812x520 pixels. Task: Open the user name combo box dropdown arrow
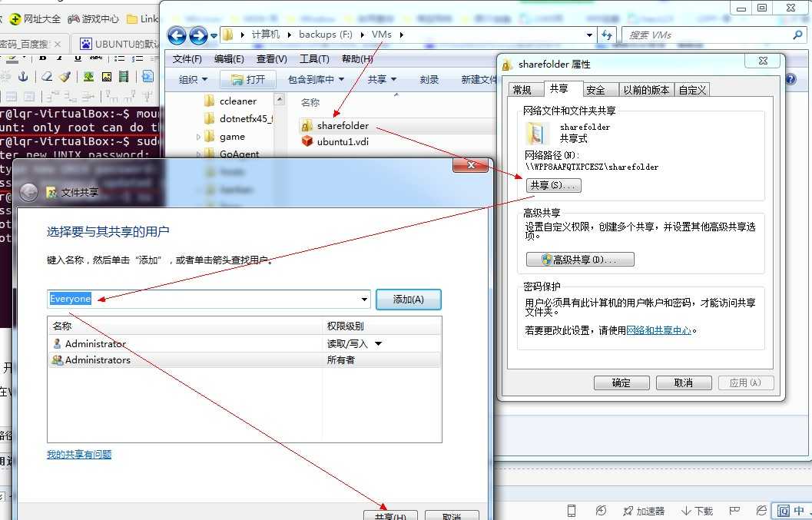365,300
